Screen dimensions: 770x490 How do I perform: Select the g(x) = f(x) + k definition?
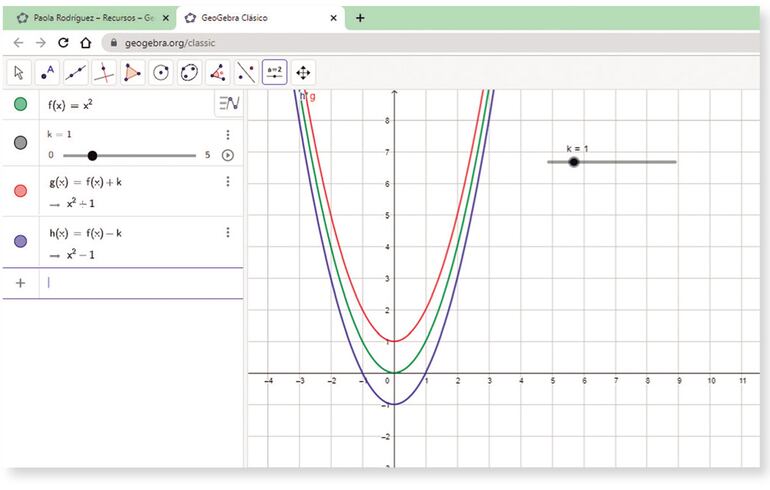tap(85, 182)
